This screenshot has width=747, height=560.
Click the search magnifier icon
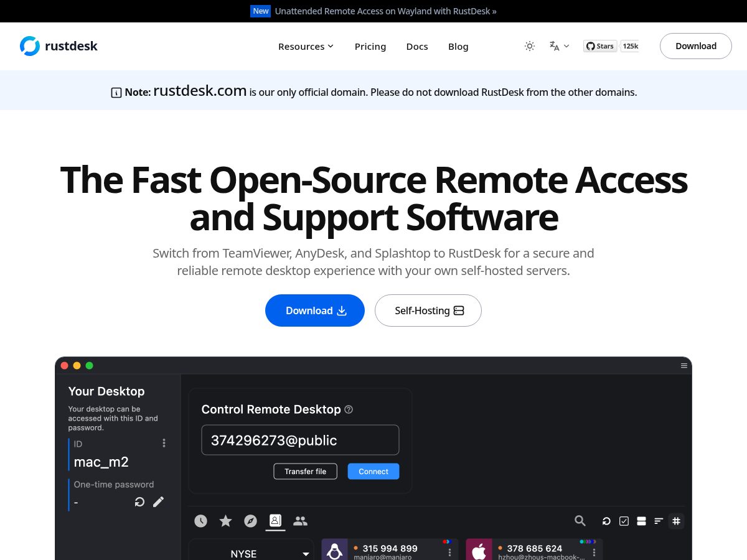pos(580,521)
